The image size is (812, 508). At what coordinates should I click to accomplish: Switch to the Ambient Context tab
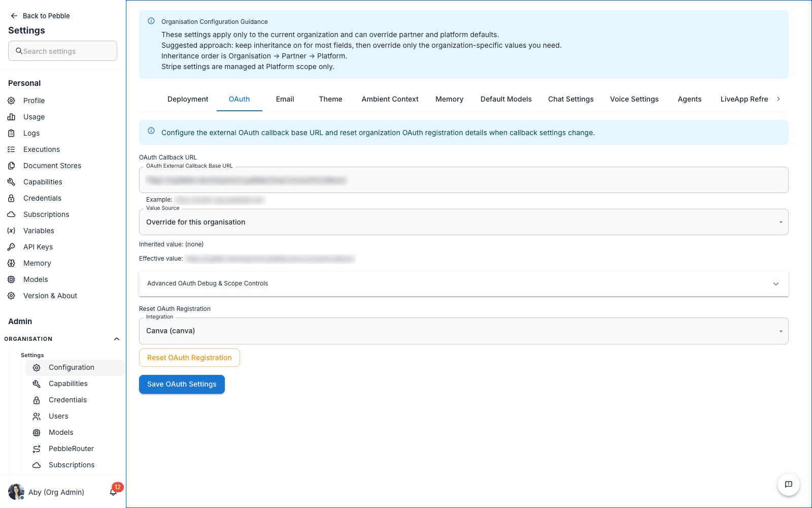(390, 99)
